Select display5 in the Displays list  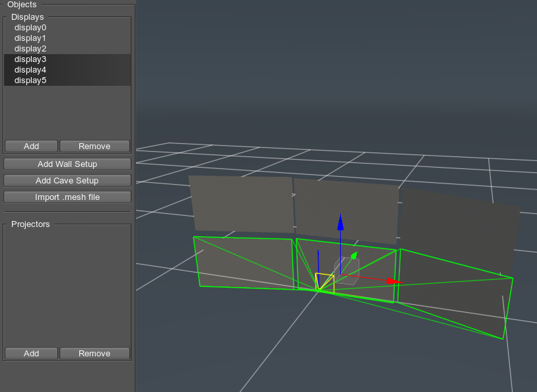[x=30, y=81]
